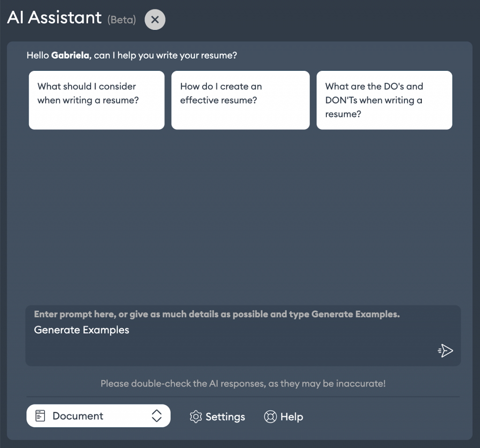Screen dimensions: 480x448
Task: Click the Beta label in the header
Action: (x=121, y=20)
